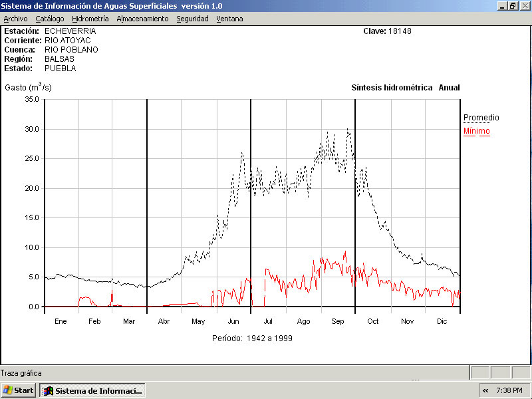
Task: Open the Hidrometría menu
Action: click(x=90, y=19)
